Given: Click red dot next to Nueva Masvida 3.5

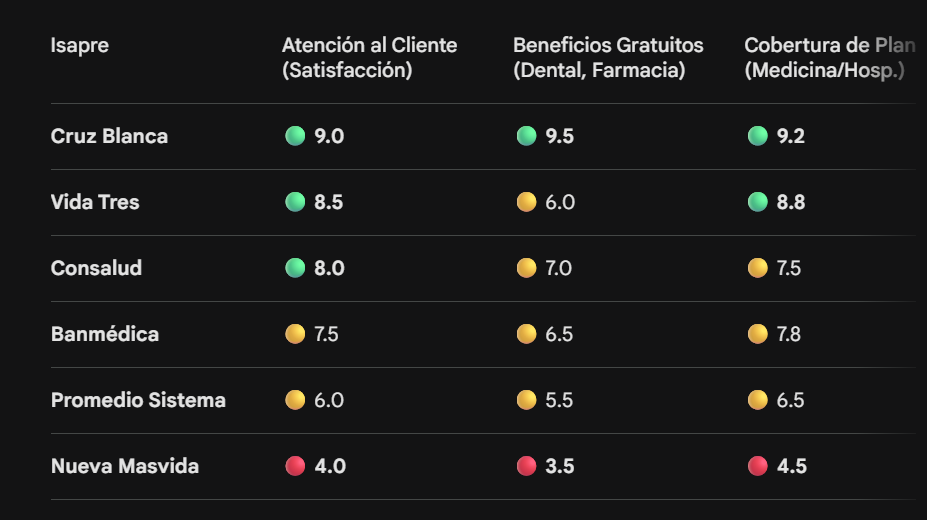Looking at the screenshot, I should tap(526, 466).
